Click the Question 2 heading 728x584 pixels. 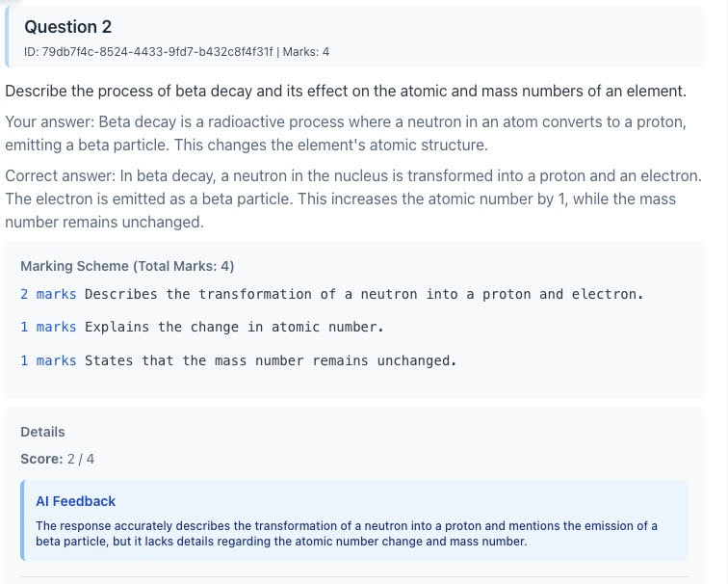pos(67,27)
